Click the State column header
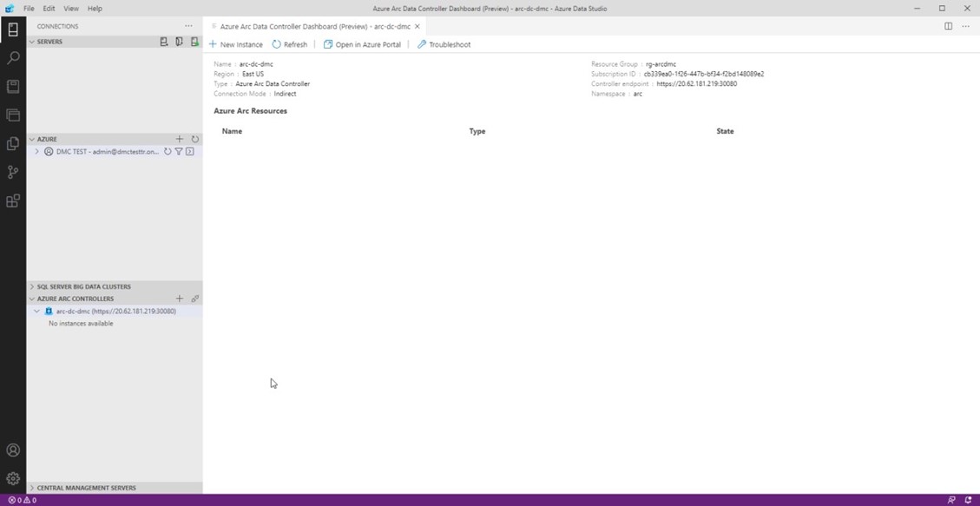980x506 pixels. (x=725, y=131)
